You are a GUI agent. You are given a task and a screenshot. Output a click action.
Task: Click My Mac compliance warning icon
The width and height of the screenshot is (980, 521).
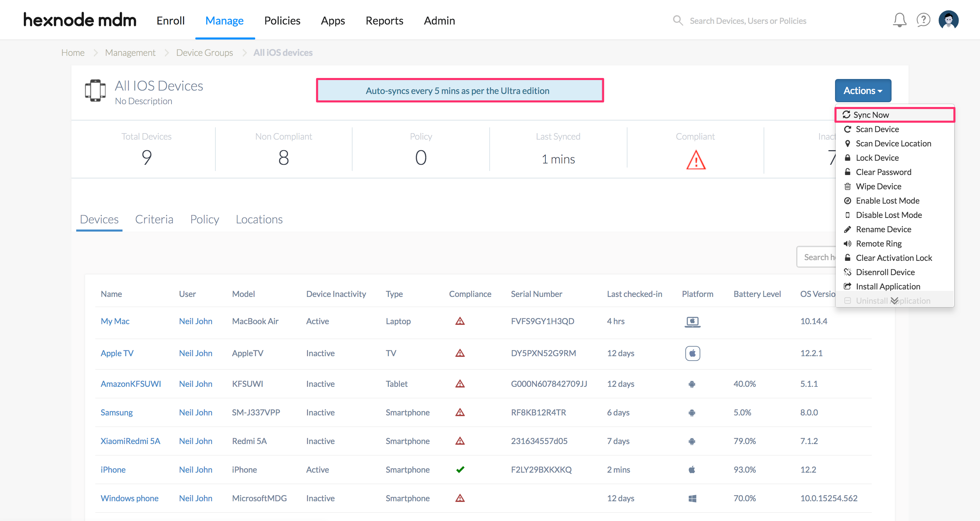click(x=460, y=321)
